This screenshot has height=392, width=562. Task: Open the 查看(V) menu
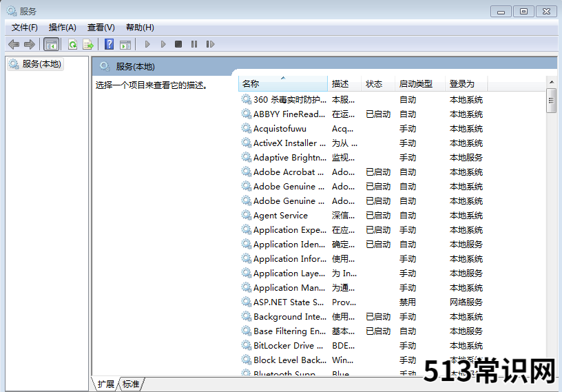pyautogui.click(x=101, y=28)
